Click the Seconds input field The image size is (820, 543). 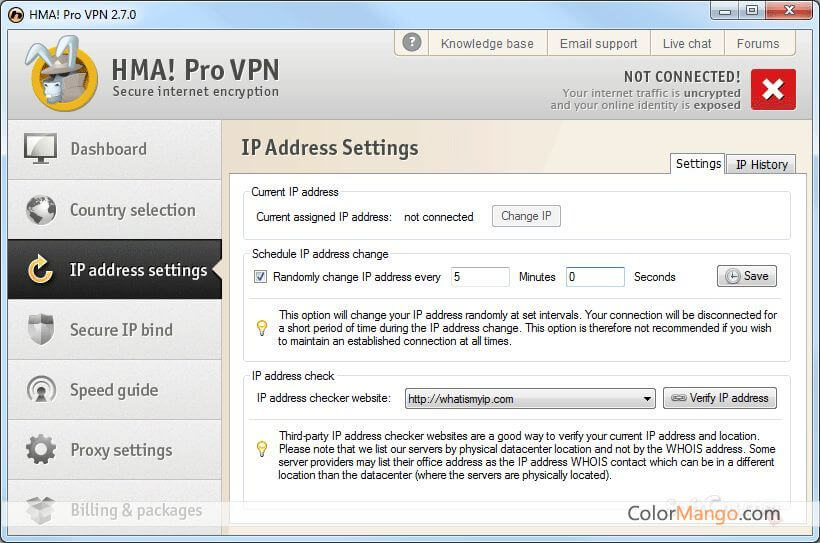click(x=594, y=277)
